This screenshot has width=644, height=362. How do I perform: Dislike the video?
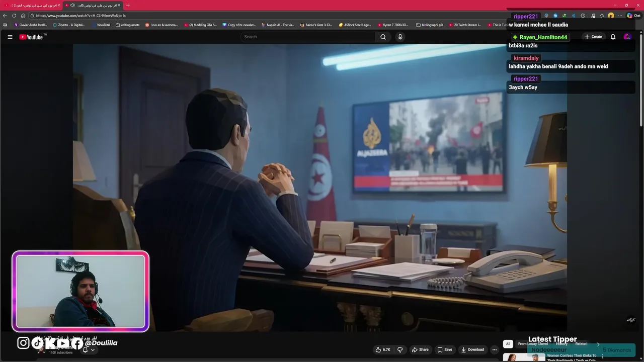[400, 349]
